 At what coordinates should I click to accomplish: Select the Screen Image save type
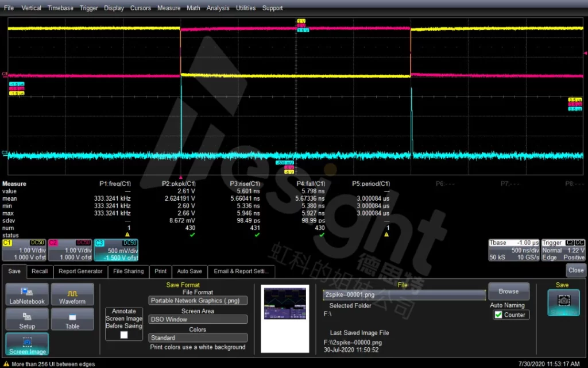click(27, 344)
